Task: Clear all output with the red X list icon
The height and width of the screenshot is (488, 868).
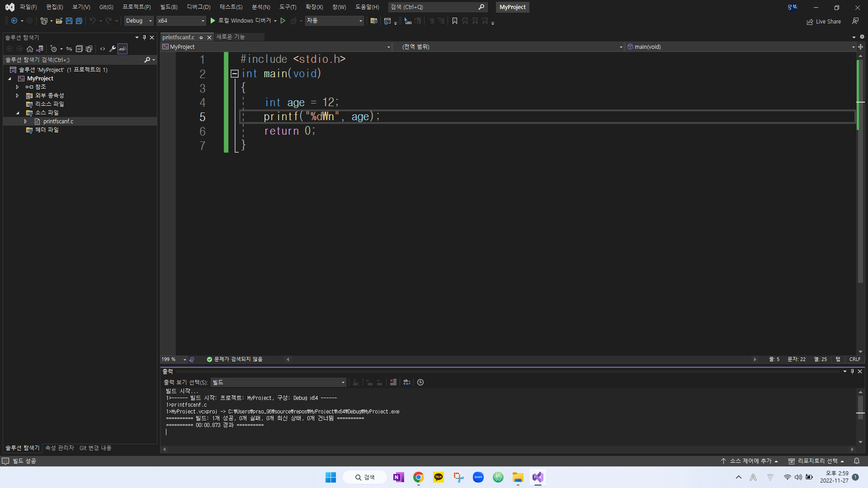Action: (393, 382)
